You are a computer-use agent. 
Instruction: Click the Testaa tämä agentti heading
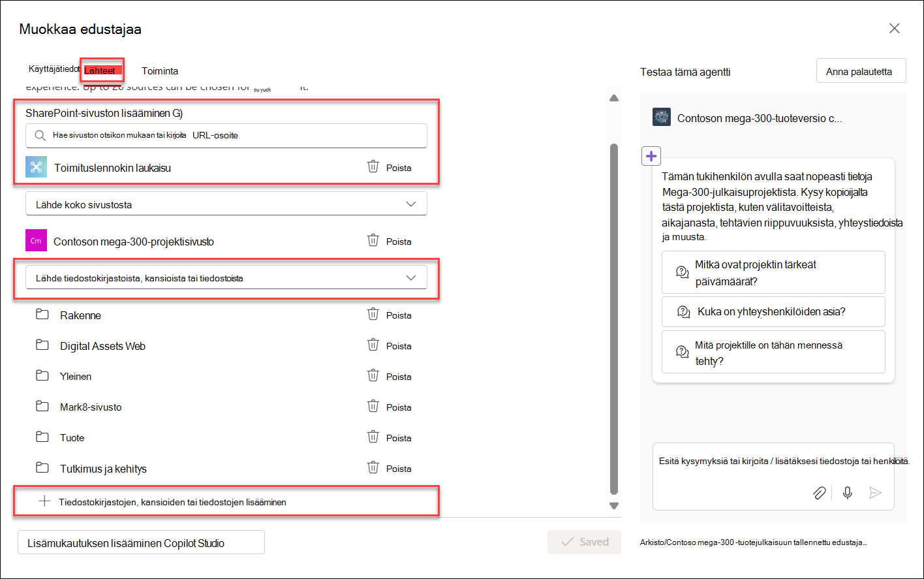click(x=685, y=72)
